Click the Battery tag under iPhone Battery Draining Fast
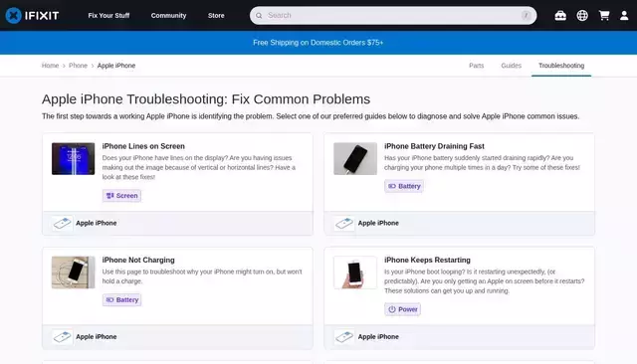Viewport: 637px width, 364px height. point(404,186)
